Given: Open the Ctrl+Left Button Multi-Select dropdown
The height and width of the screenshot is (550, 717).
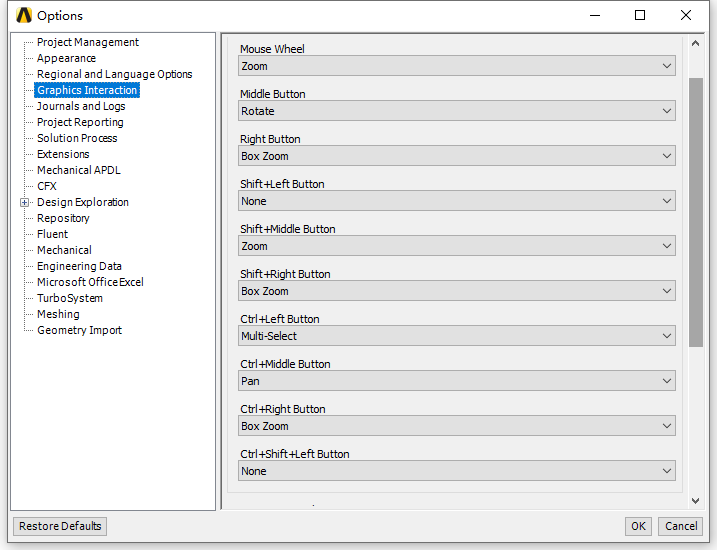Looking at the screenshot, I should tap(456, 336).
